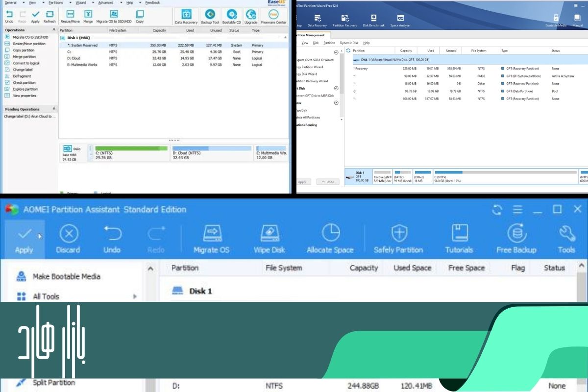Open Data Recovery in the EaseUS window
The height and width of the screenshot is (392, 588).
(x=186, y=17)
